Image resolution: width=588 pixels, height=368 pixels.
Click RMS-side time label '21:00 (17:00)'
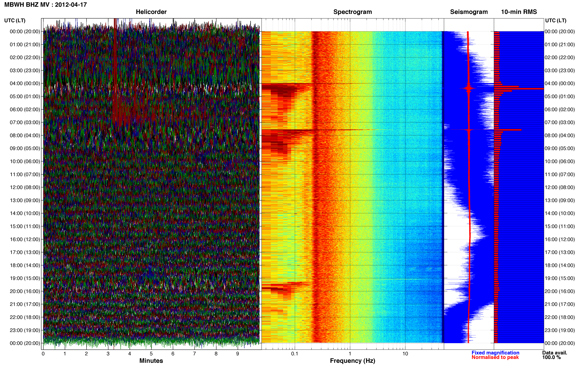(560, 304)
